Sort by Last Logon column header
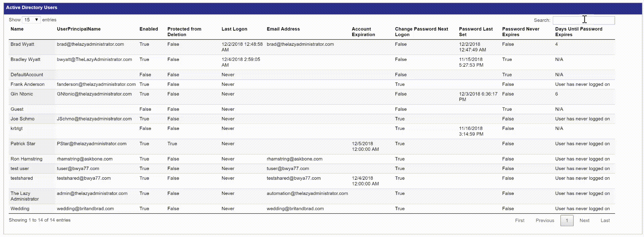The width and height of the screenshot is (644, 237). (x=235, y=29)
